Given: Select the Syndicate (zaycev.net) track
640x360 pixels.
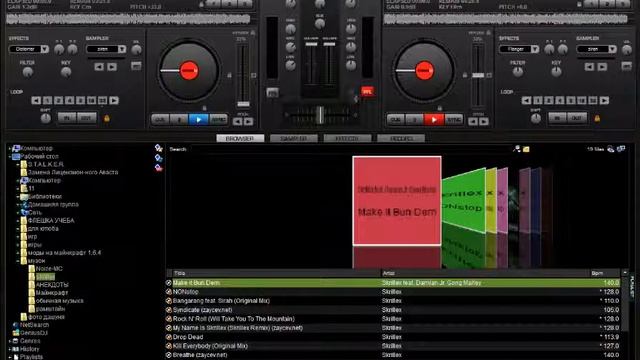Looking at the screenshot, I should (394, 310).
